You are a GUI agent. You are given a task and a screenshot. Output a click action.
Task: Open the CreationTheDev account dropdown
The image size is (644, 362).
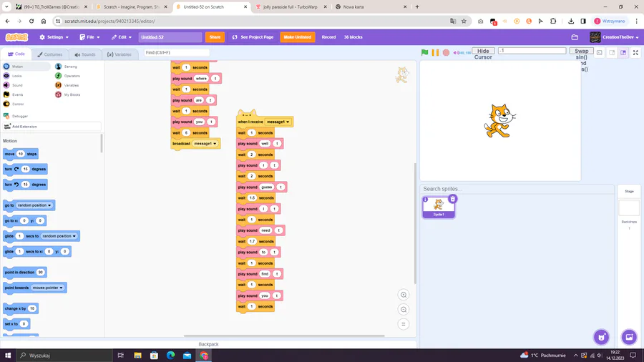pos(614,37)
